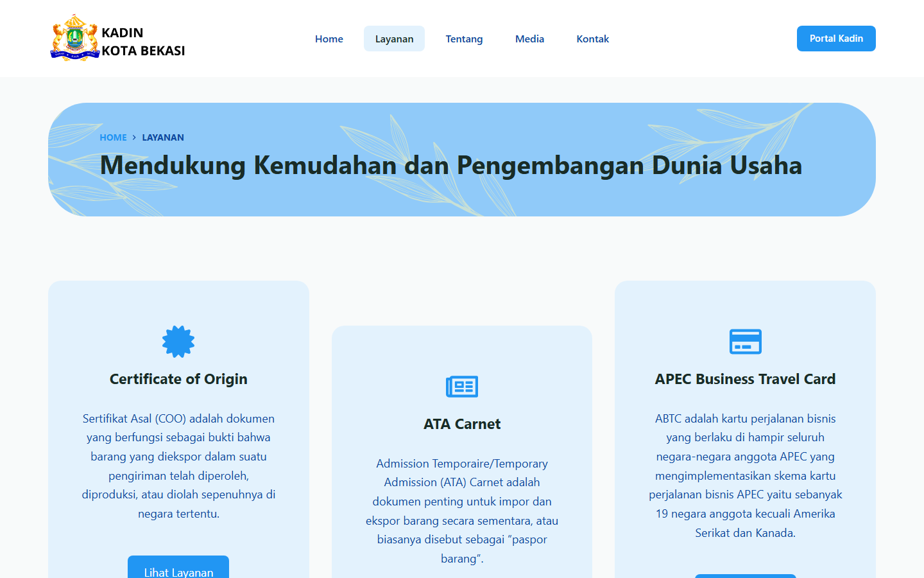Click the Kadin Kota Bekasi logo emblem
Screen dimensions: 924x578
pyautogui.click(x=75, y=38)
